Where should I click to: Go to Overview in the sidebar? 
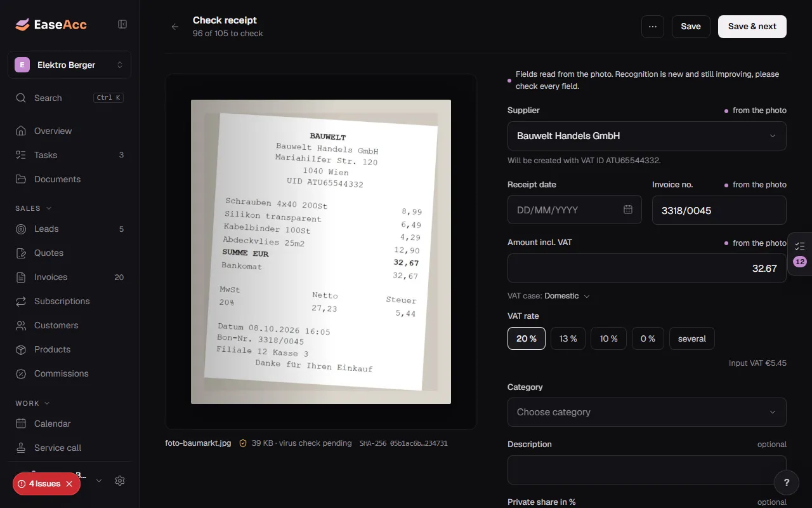point(69,131)
